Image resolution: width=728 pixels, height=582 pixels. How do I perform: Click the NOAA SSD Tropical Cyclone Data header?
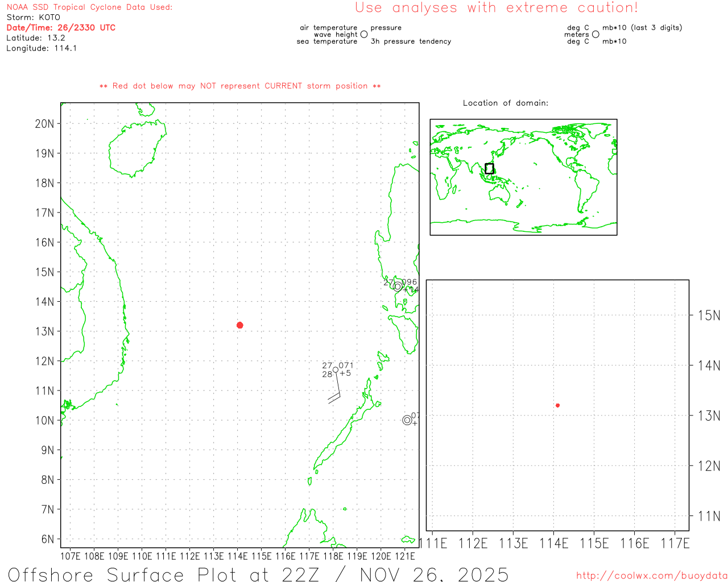pos(89,7)
